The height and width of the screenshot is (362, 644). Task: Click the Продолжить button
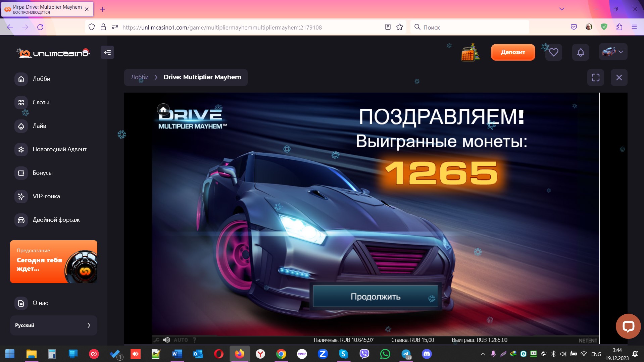pos(376,297)
